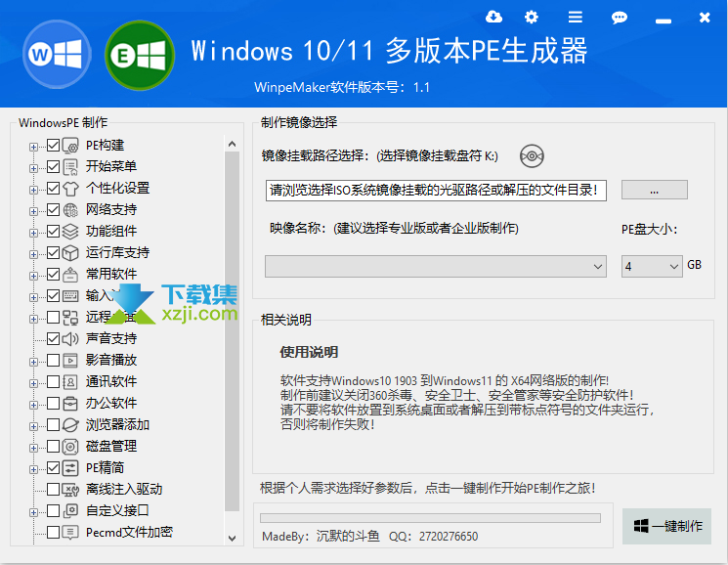Screen dimensions: 728x565
Task: Click the WinpeMaker软件版本号 version text
Action: [x=342, y=87]
